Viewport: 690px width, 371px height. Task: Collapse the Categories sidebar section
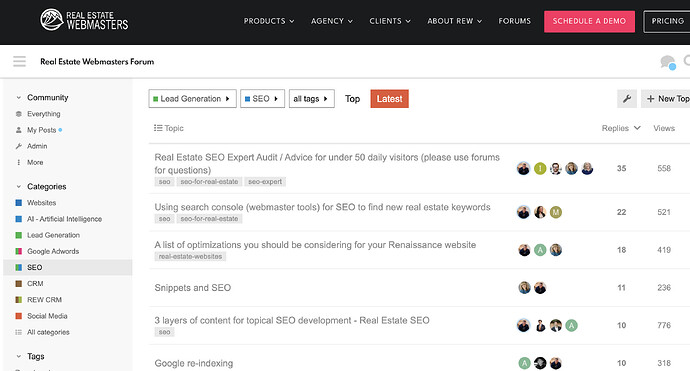18,187
